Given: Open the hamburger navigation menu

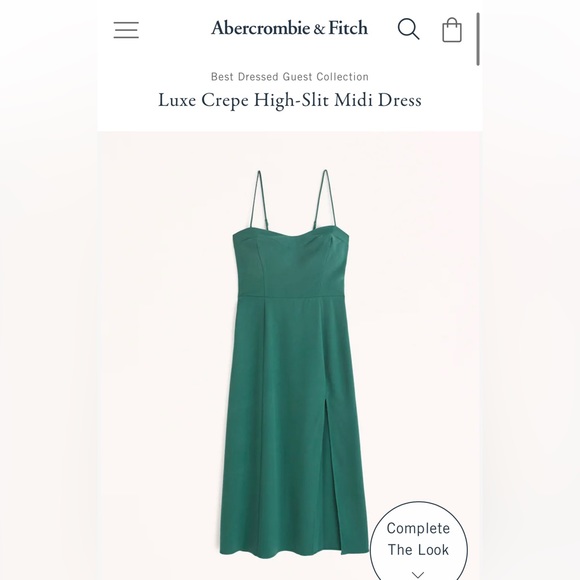Looking at the screenshot, I should click(126, 30).
